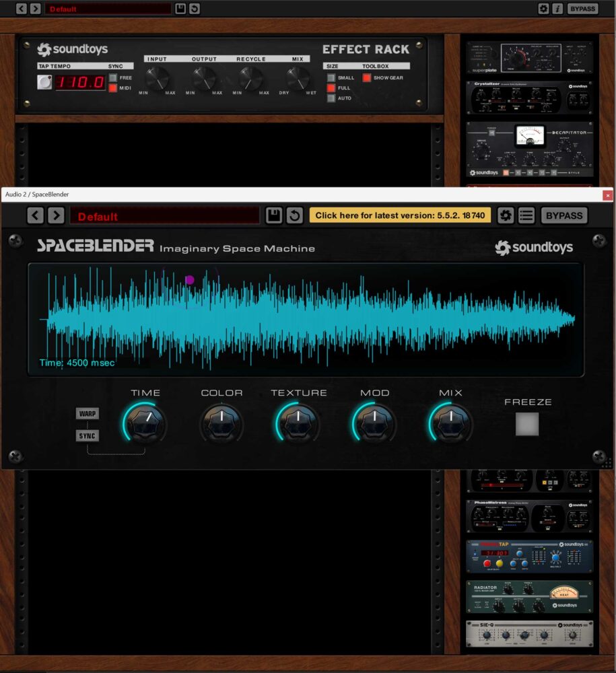Image resolution: width=616 pixels, height=673 pixels.
Task: Open Soundtoys logo menu in SpaceBlender
Action: point(506,215)
